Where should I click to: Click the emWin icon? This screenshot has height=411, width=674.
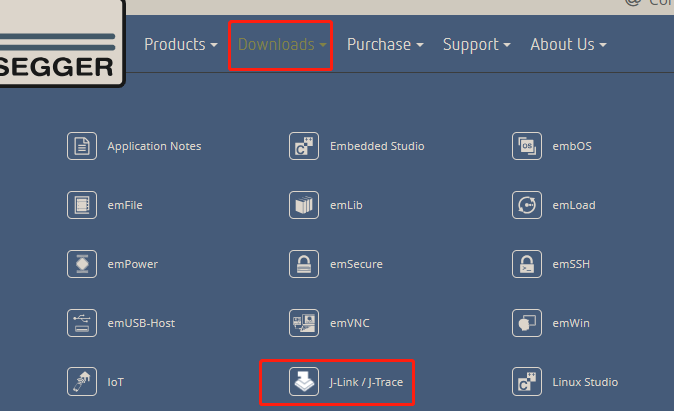click(x=527, y=323)
